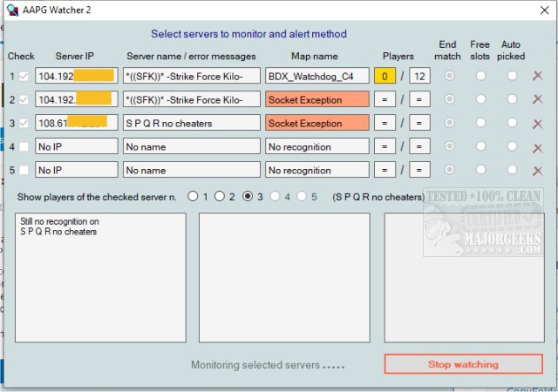558x392 pixels.
Task: Click the '(S P Q R no cheaters)' label
Action: point(378,197)
